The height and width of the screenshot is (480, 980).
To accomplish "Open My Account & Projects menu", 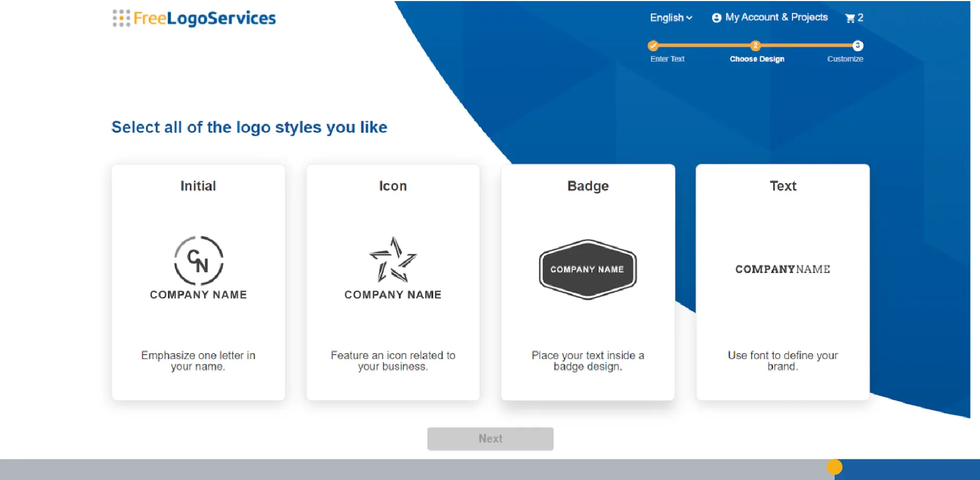I will click(776, 17).
